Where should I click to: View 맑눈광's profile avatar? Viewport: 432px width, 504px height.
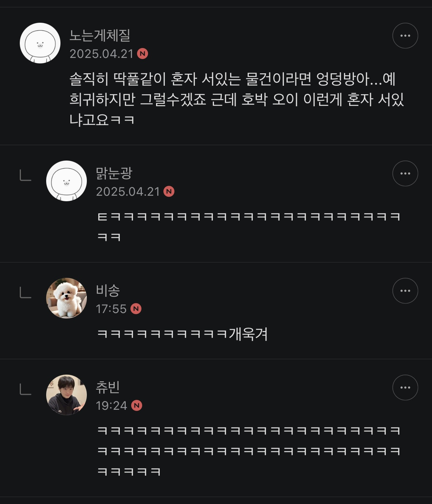click(66, 181)
